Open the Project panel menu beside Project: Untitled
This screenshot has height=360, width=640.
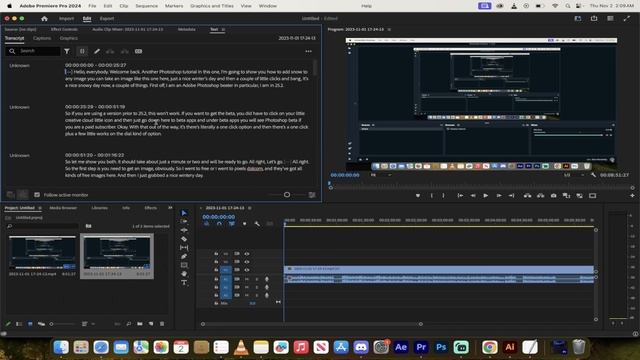pyautogui.click(x=40, y=208)
